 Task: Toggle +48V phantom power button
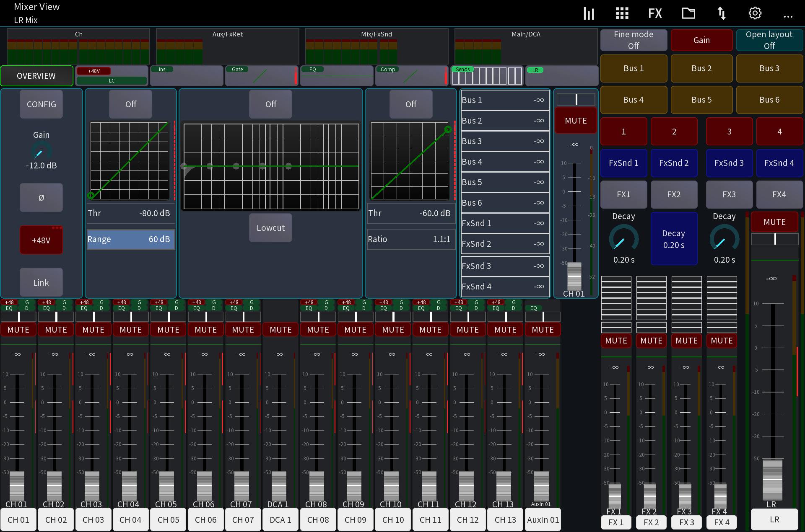coord(41,240)
